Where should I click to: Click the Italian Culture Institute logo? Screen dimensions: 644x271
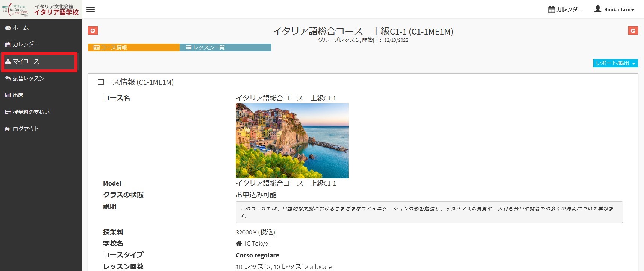41,9
